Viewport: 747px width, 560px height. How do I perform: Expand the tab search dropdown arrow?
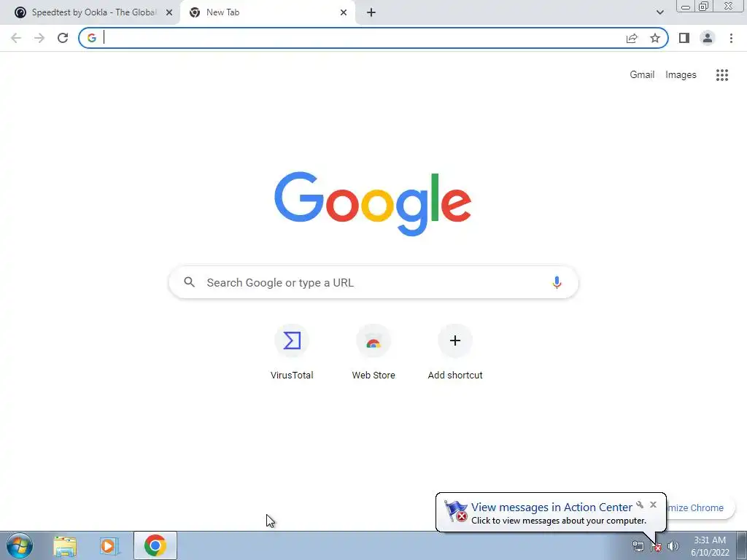pos(659,12)
